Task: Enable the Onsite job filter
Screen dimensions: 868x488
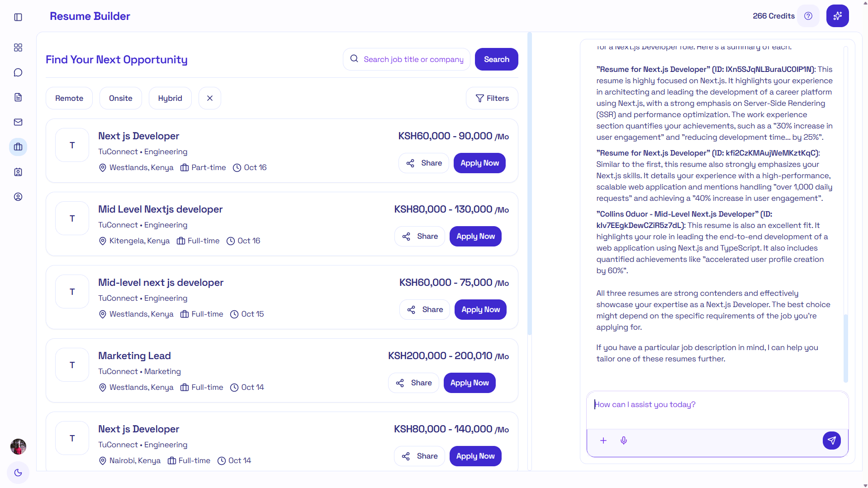Action: (x=120, y=98)
